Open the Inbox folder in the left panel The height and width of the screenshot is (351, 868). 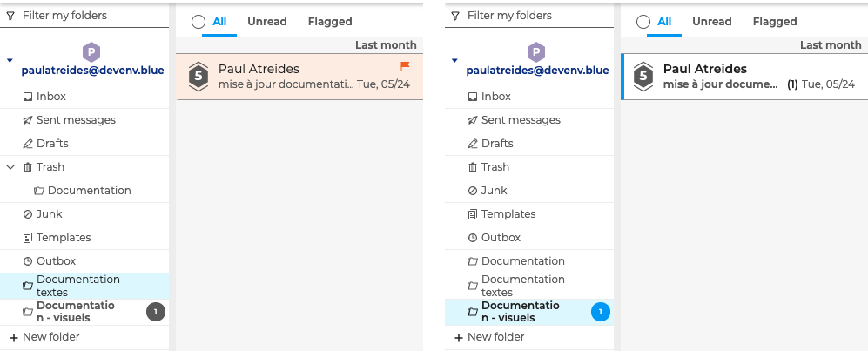84,97
